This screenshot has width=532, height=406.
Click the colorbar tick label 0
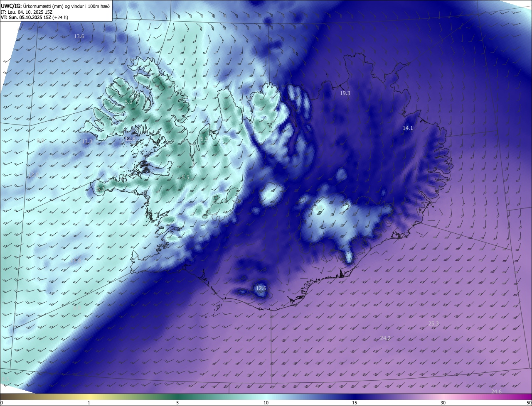pyautogui.click(x=2, y=403)
